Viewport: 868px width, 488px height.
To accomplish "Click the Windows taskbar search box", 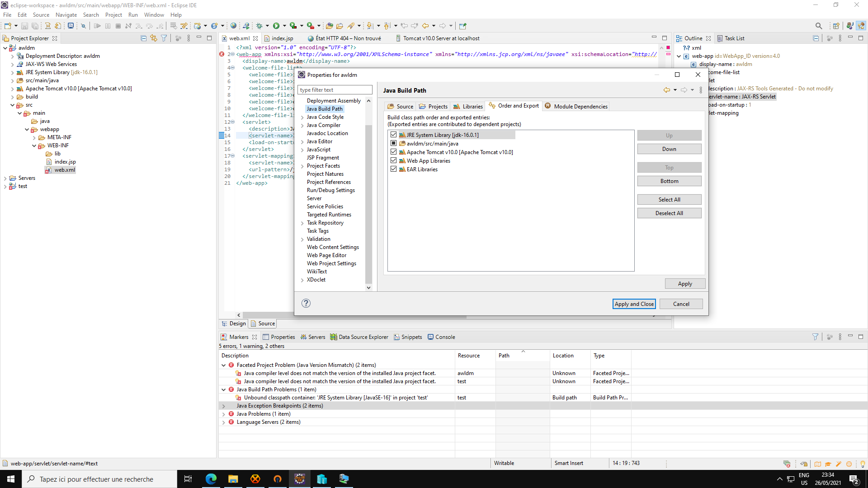I will click(99, 479).
